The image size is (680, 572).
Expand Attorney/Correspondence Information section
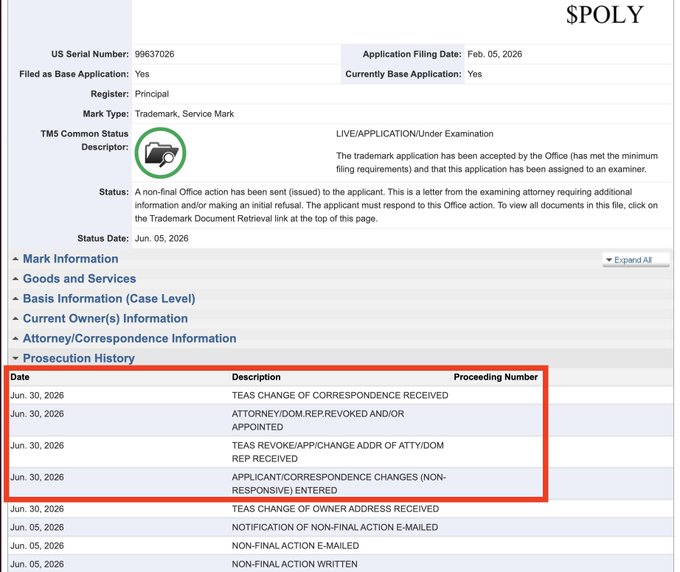point(130,339)
